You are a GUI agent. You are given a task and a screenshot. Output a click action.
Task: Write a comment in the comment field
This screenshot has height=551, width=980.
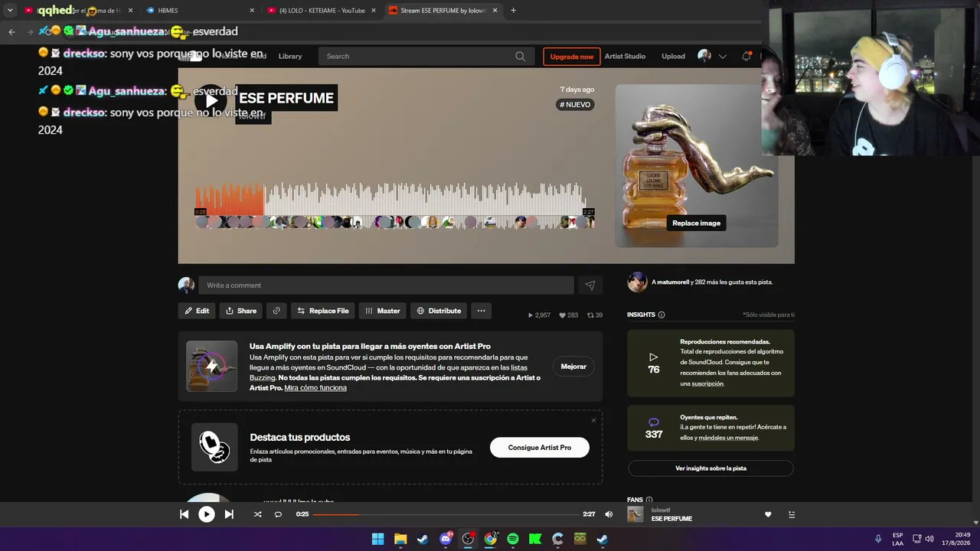(386, 285)
